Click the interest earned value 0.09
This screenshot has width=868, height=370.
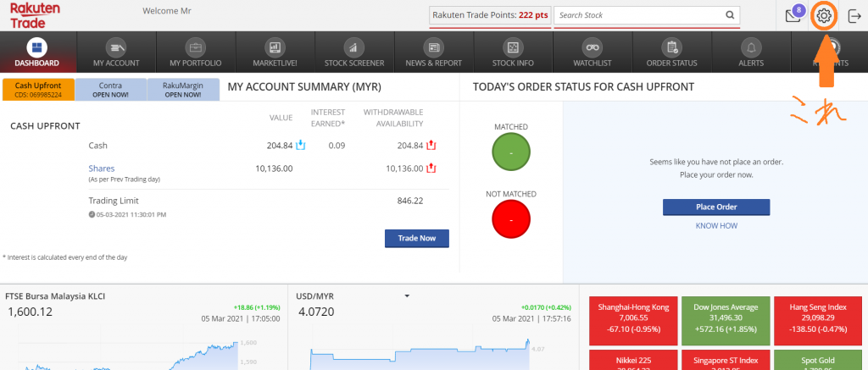[x=336, y=146]
